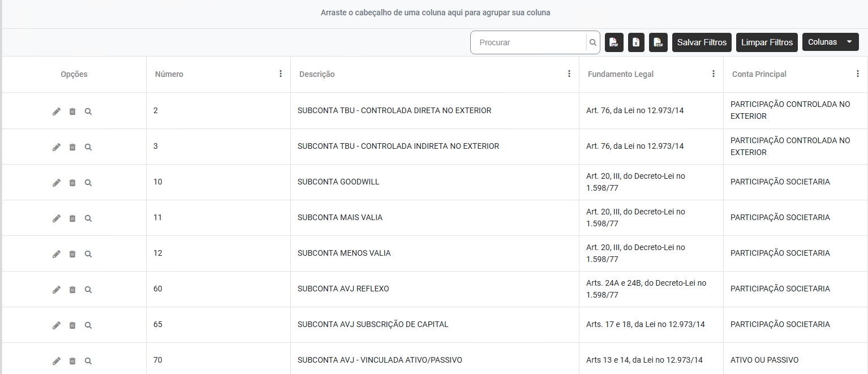
Task: Delete the SUBCONTA GOODWILL row
Action: point(72,183)
